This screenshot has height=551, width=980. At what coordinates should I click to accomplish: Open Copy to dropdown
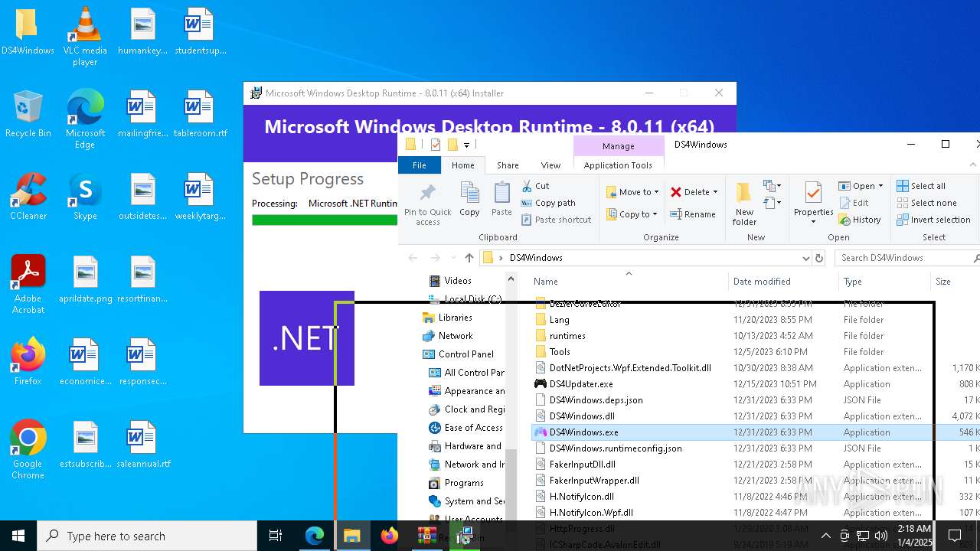tap(632, 214)
